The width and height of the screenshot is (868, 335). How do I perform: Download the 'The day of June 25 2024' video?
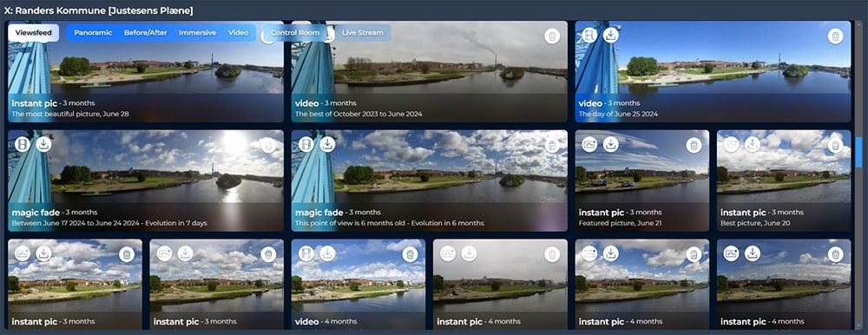611,35
